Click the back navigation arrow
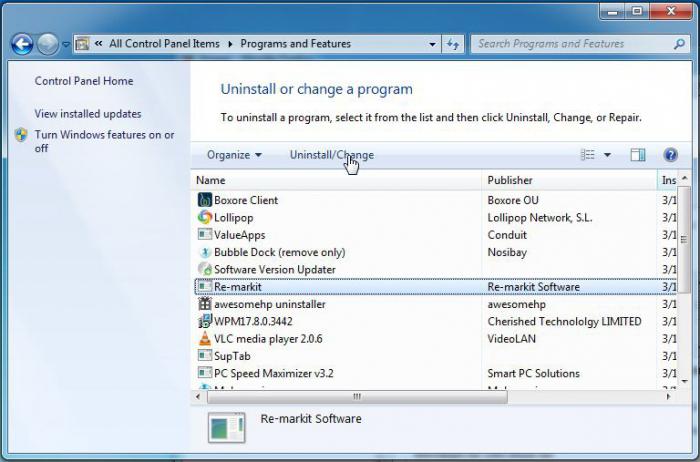This screenshot has width=700, height=462. pos(22,44)
